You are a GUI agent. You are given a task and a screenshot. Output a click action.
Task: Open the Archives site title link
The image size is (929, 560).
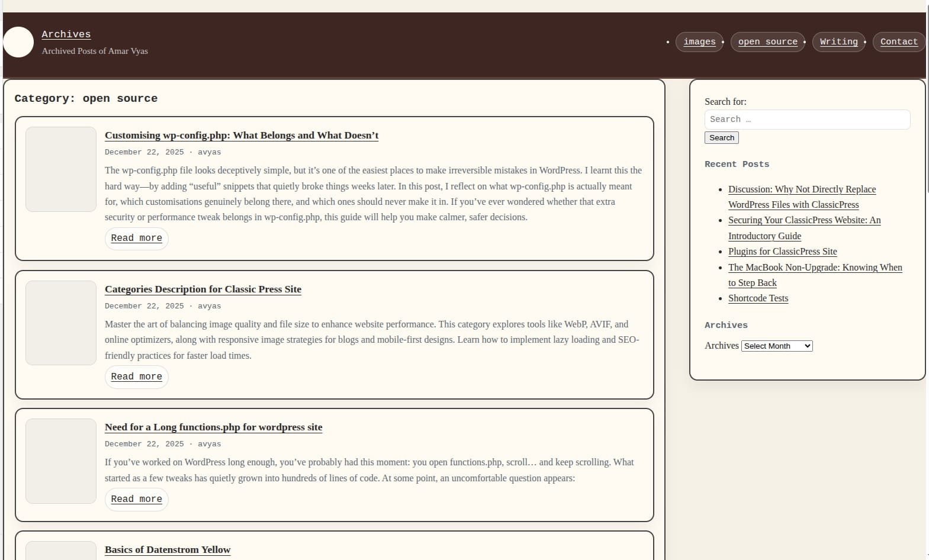66,34
